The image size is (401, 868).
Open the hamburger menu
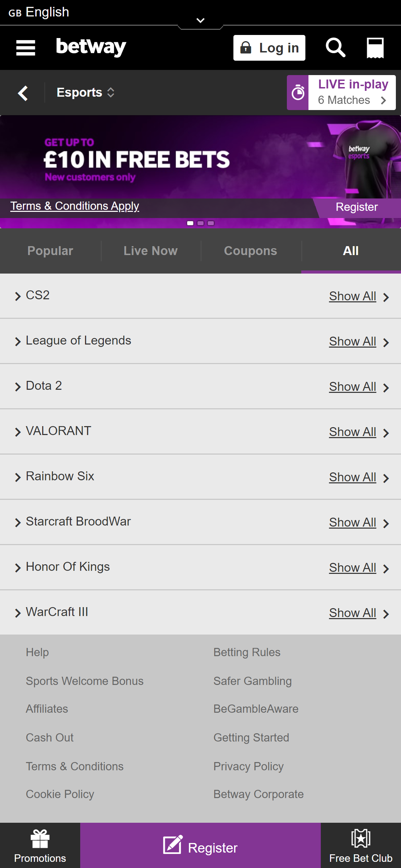click(x=26, y=48)
